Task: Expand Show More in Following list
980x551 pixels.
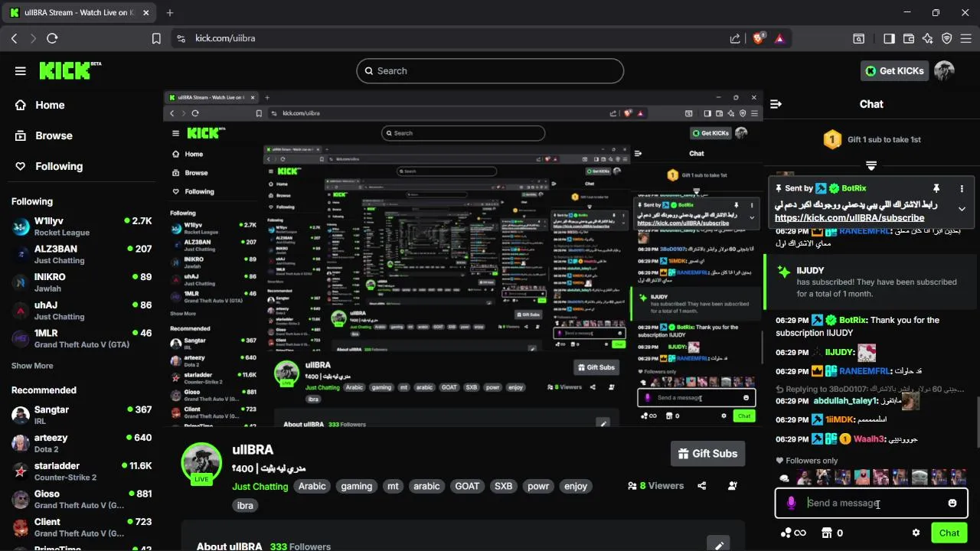Action: [32, 366]
